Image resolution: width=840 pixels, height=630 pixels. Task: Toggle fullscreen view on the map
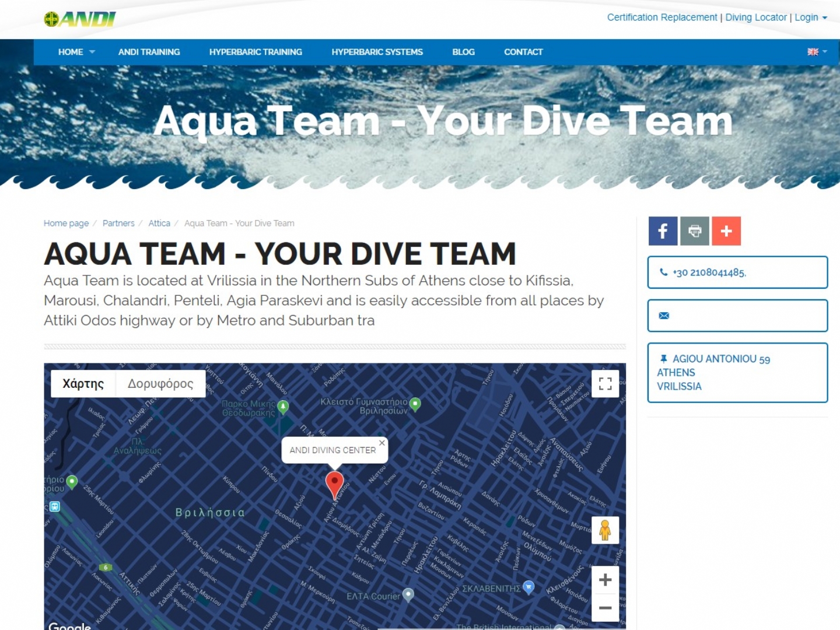tap(605, 383)
